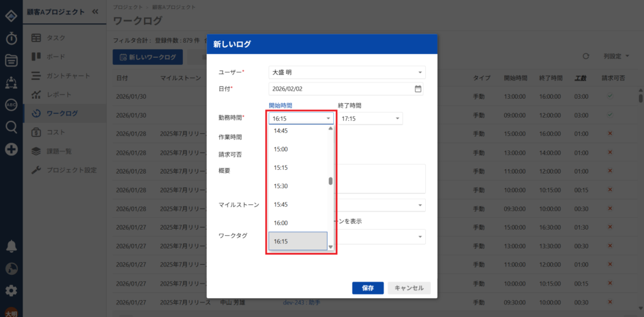Pick 16:00 from the time options
The height and width of the screenshot is (317, 644).
[x=280, y=223]
